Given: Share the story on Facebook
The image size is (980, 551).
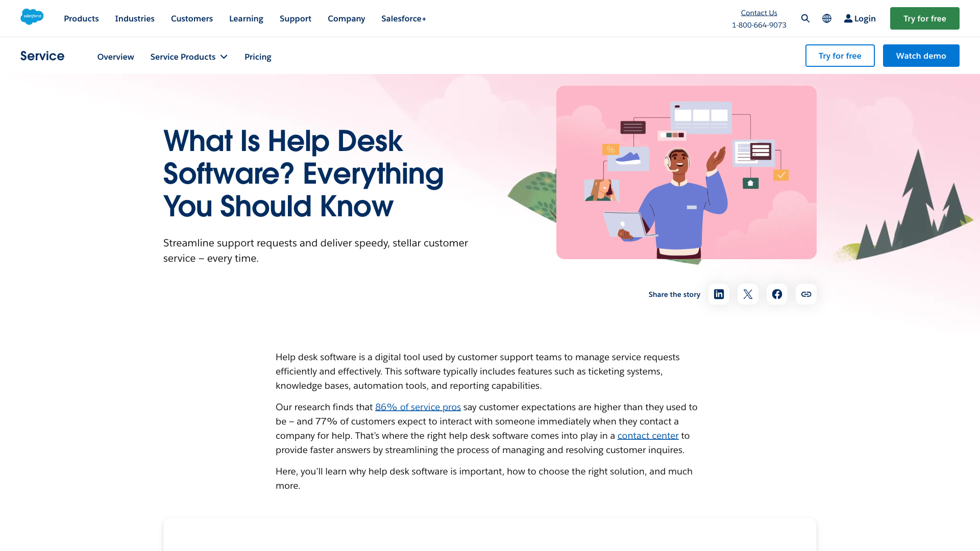Looking at the screenshot, I should (x=777, y=294).
